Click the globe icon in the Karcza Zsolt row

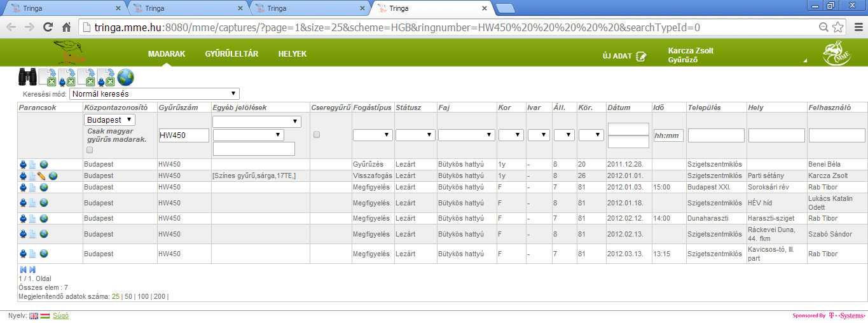(x=53, y=175)
